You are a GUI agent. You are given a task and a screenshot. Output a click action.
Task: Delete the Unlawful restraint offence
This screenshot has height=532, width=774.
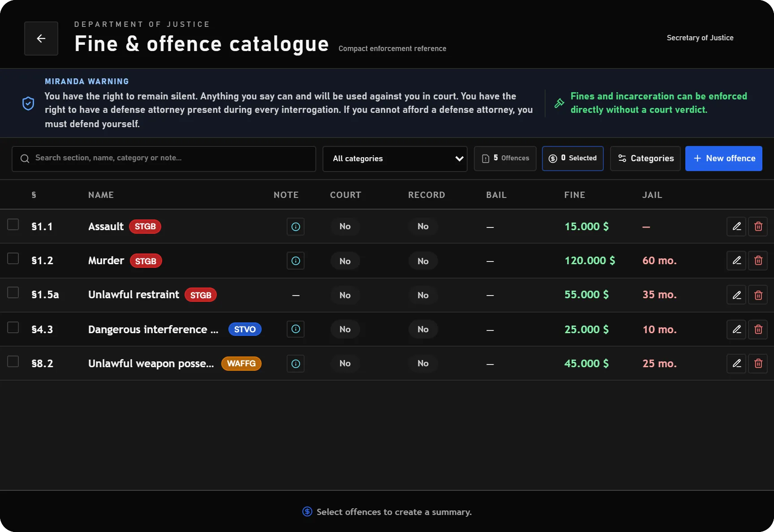pyautogui.click(x=758, y=295)
